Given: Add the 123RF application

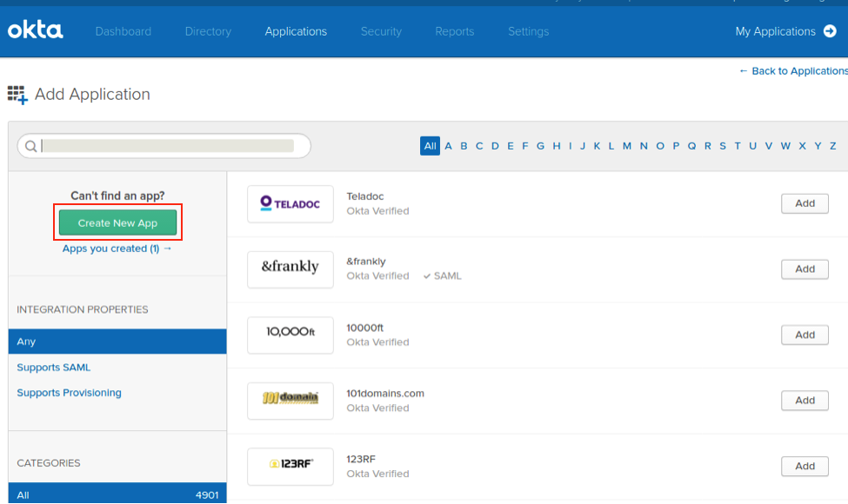Looking at the screenshot, I should pos(805,466).
